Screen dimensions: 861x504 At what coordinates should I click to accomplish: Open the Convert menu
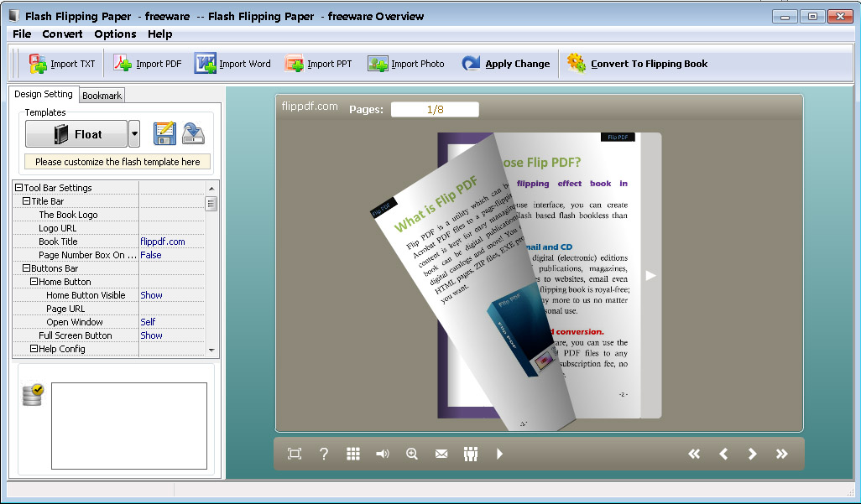[x=63, y=34]
